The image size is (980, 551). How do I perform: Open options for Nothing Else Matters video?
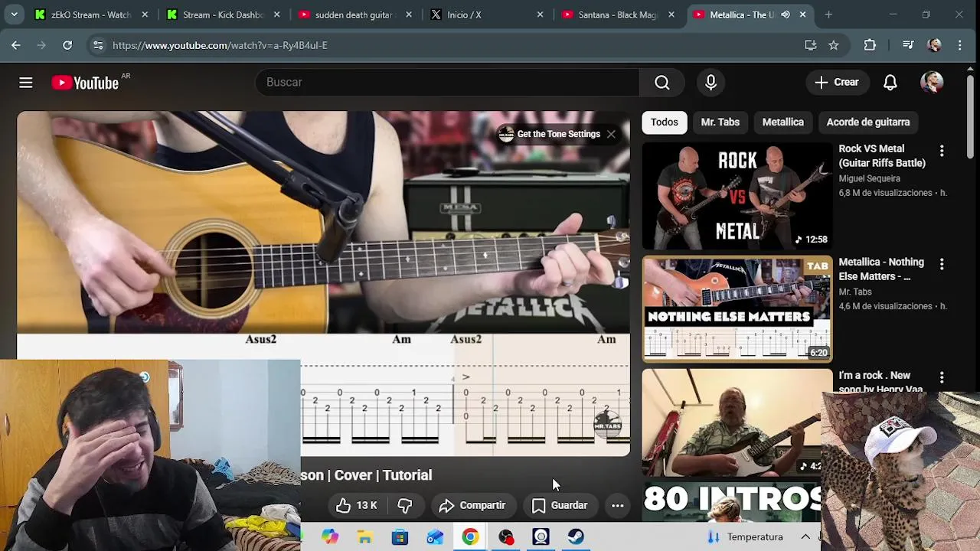click(942, 264)
